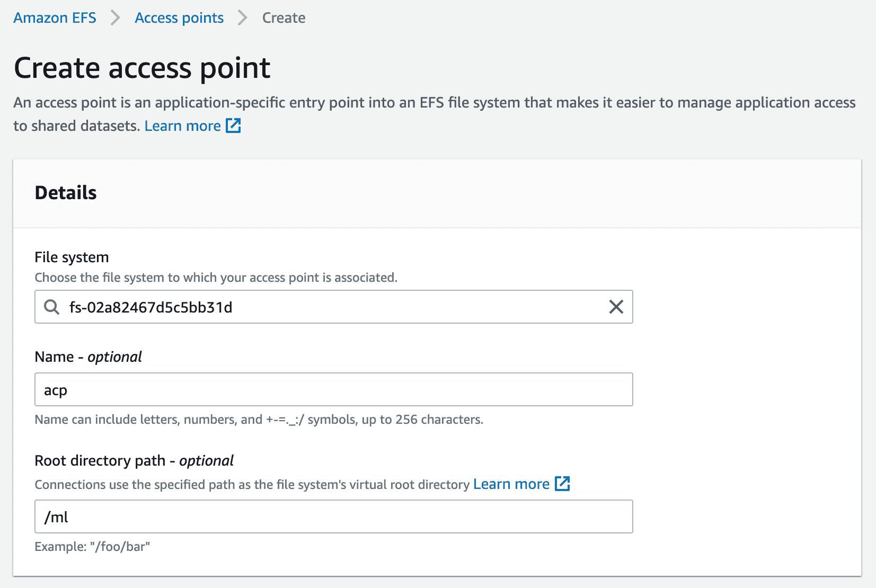This screenshot has width=876, height=588.
Task: Click 'Choose the file system' description text
Action: pos(216,278)
